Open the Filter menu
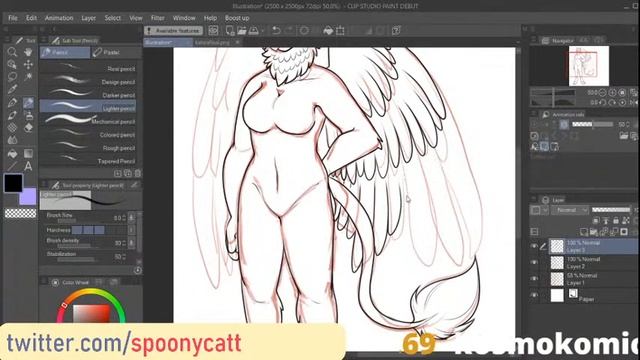Image resolution: width=640 pixels, height=360 pixels. [x=158, y=18]
